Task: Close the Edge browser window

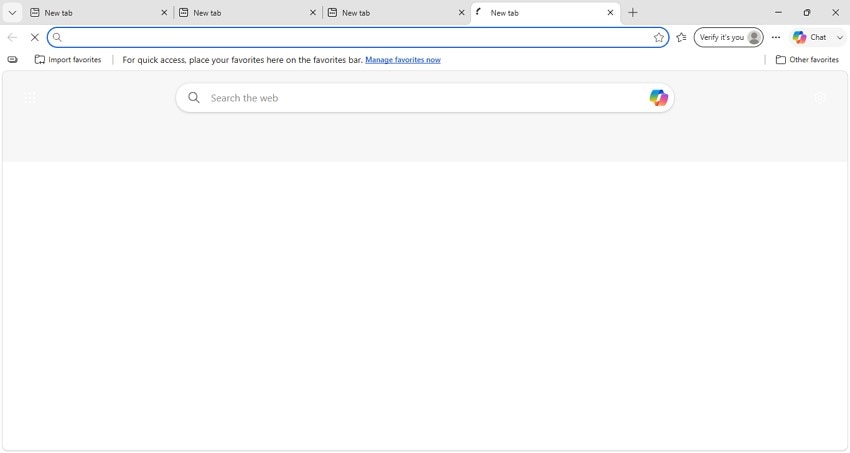Action: (835, 12)
